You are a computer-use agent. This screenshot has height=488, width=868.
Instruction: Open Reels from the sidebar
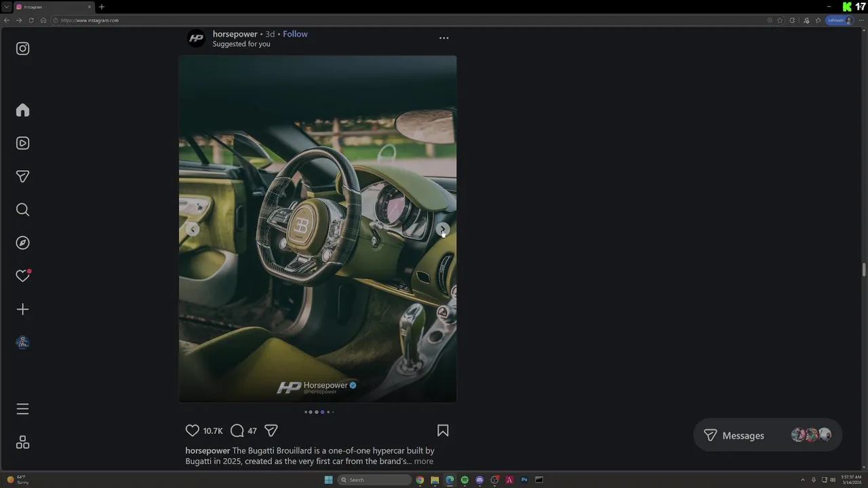click(22, 143)
